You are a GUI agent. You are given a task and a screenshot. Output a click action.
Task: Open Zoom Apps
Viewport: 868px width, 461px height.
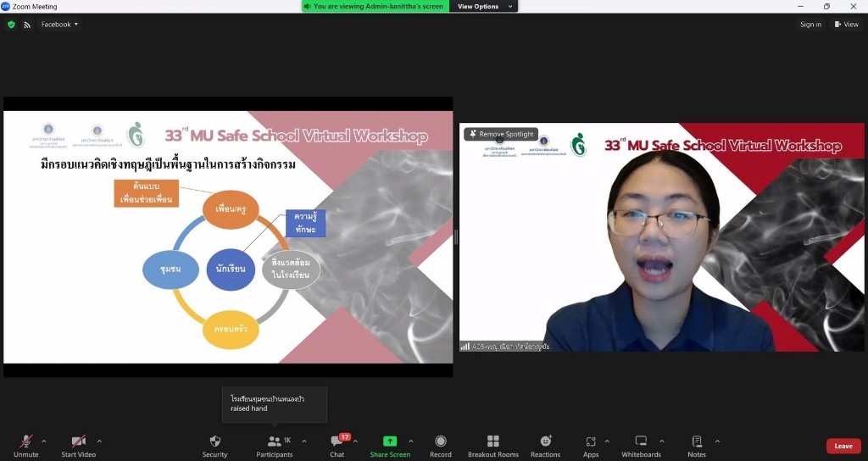[591, 446]
